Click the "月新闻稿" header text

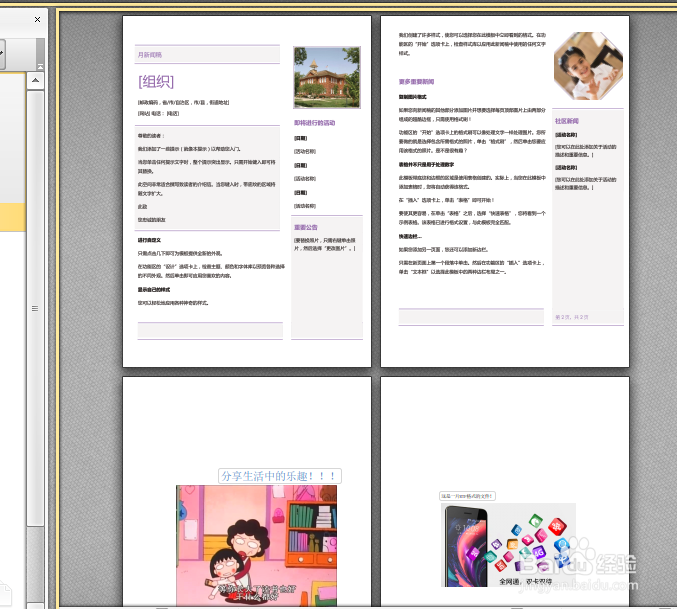point(150,55)
